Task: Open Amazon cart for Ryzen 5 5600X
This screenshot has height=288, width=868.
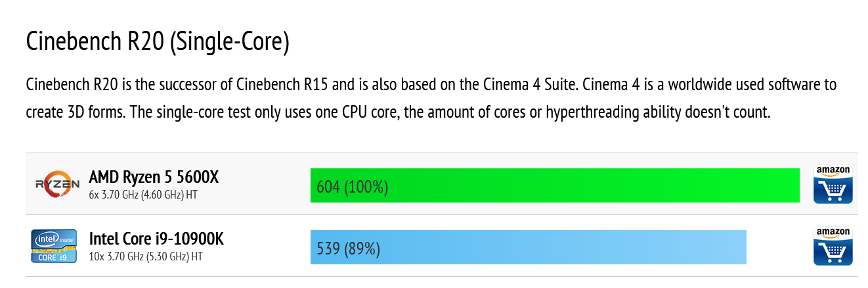Action: click(x=833, y=184)
